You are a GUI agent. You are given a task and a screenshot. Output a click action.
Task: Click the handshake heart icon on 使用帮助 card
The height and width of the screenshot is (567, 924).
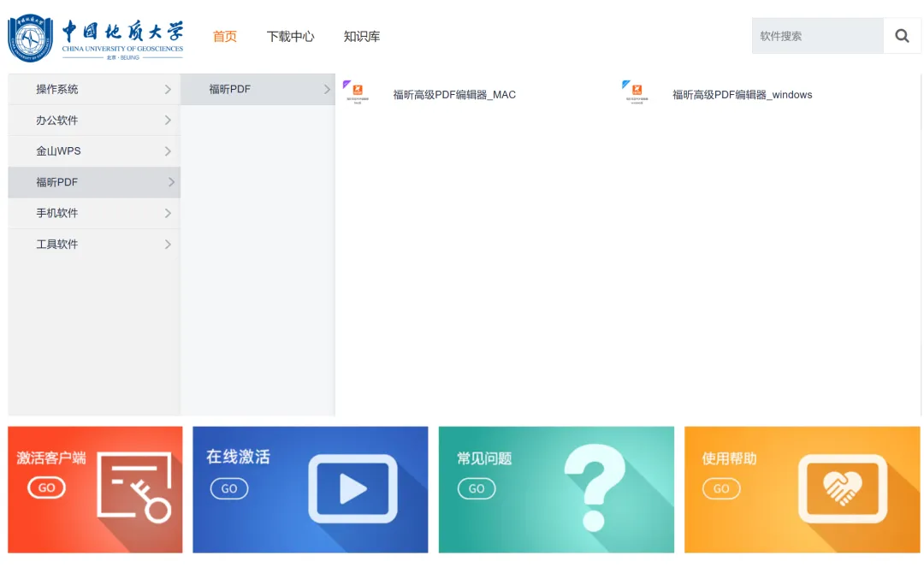(x=843, y=488)
